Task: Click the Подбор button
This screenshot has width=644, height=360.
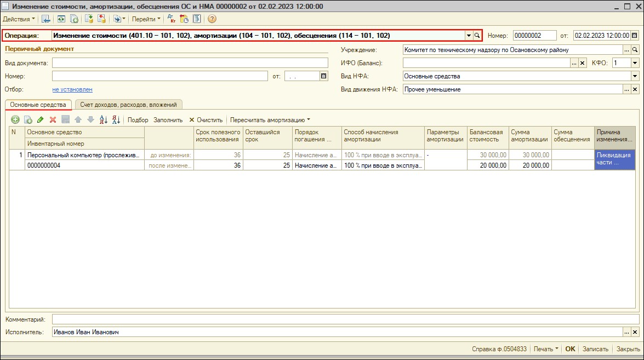Action: (x=138, y=120)
